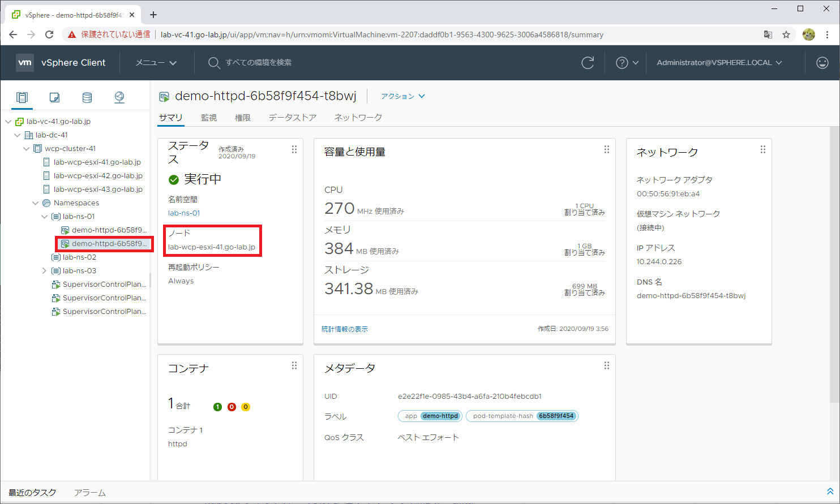Click the browser address bar URL
Screen dimensions: 840x504
click(382, 35)
